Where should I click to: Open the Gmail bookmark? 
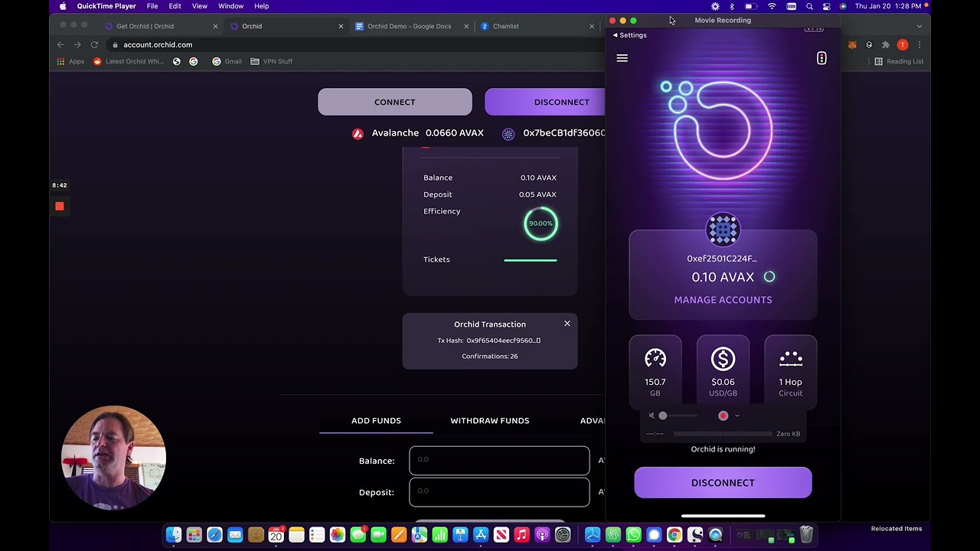click(x=227, y=61)
